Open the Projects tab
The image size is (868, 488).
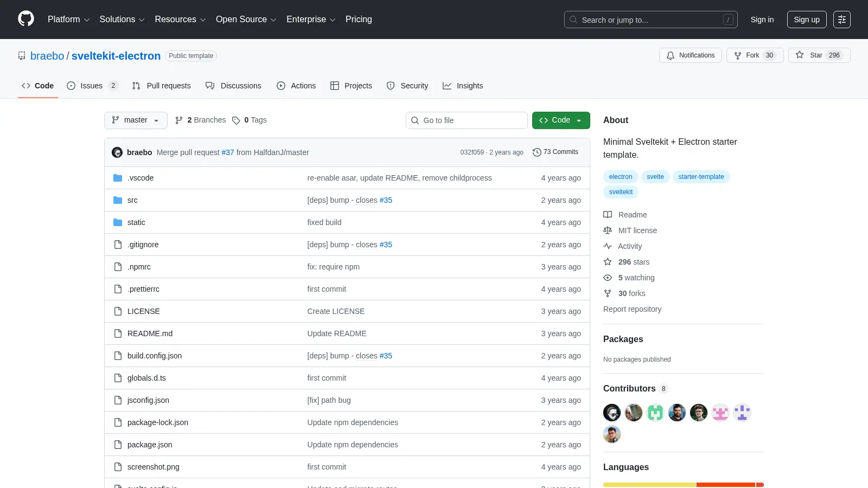[351, 86]
